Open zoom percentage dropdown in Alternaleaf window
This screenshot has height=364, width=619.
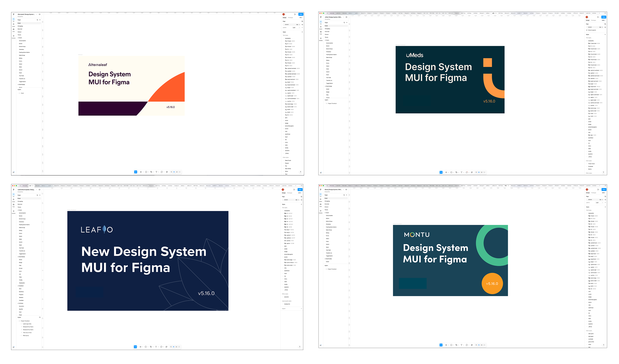point(301,18)
